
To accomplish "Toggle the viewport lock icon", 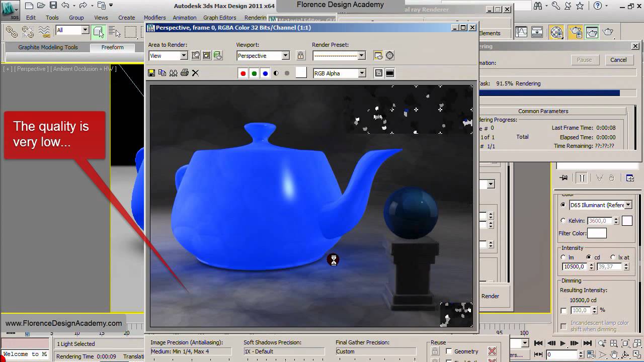I will 300,55.
